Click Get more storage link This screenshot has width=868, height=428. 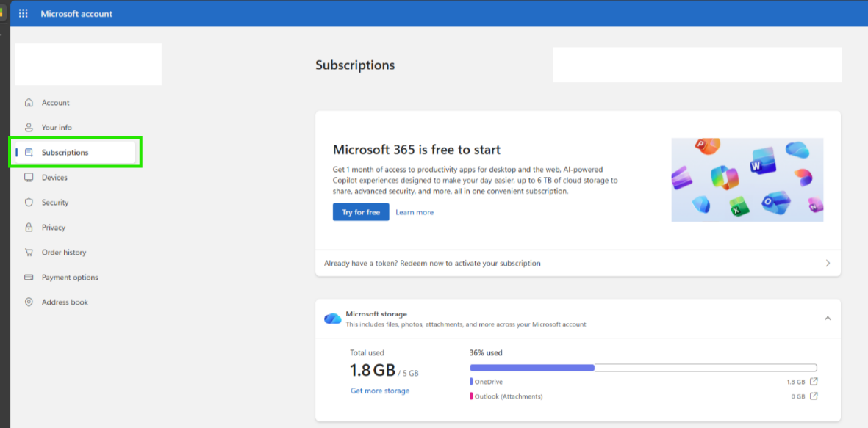[380, 391]
